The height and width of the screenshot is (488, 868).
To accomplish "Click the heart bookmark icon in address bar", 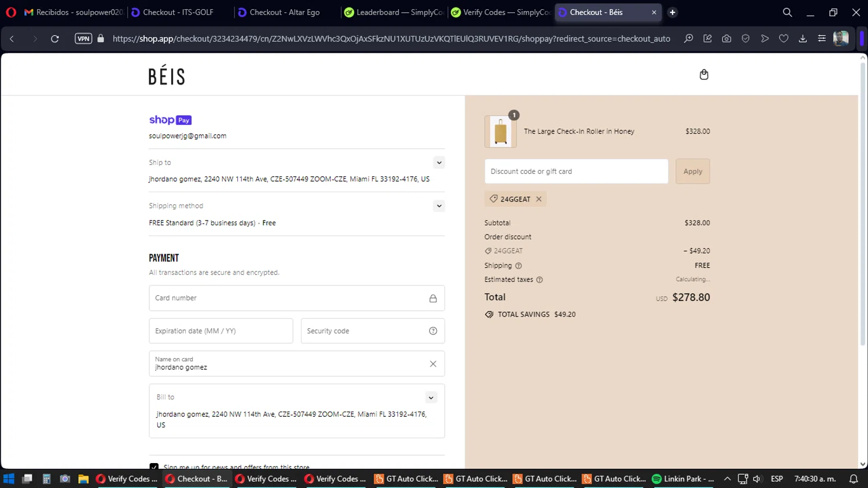I will [x=784, y=39].
